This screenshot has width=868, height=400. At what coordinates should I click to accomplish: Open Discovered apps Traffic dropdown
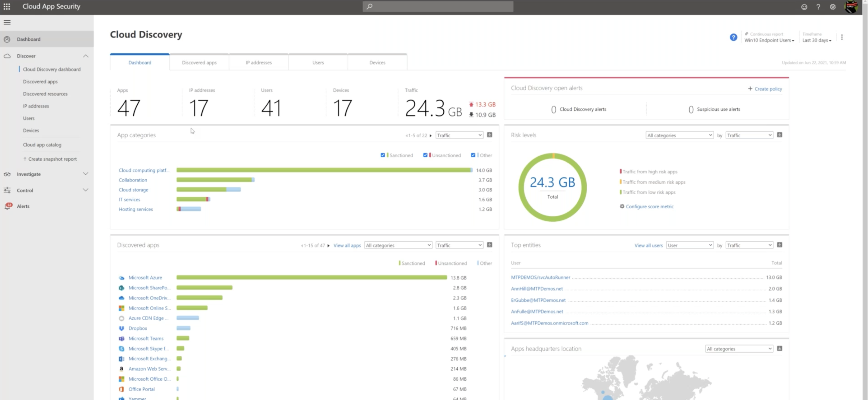click(459, 245)
